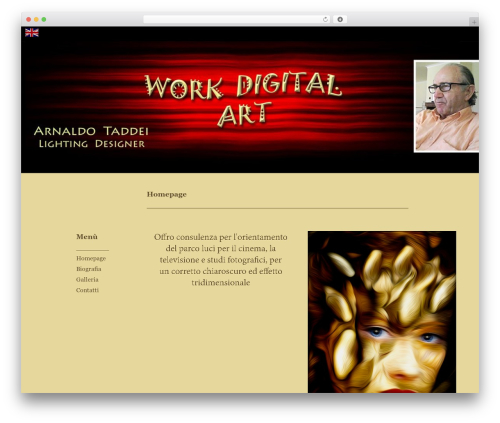Open Galleria from the side menu
Image resolution: width=500 pixels, height=423 pixels.
pyautogui.click(x=87, y=279)
